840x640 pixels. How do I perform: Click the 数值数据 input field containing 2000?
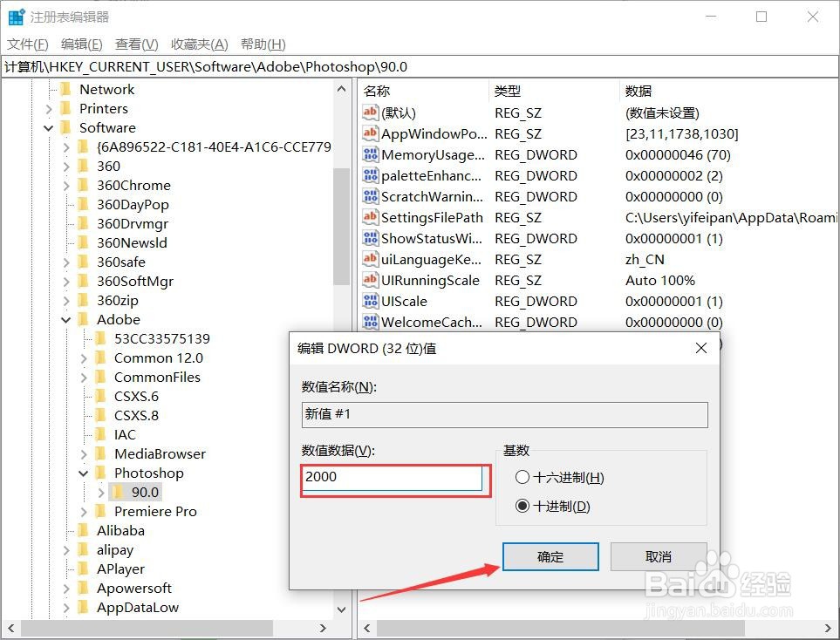tap(393, 477)
